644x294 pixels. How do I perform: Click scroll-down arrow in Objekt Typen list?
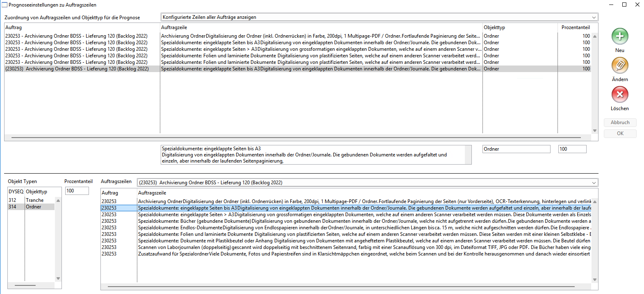coord(58,278)
